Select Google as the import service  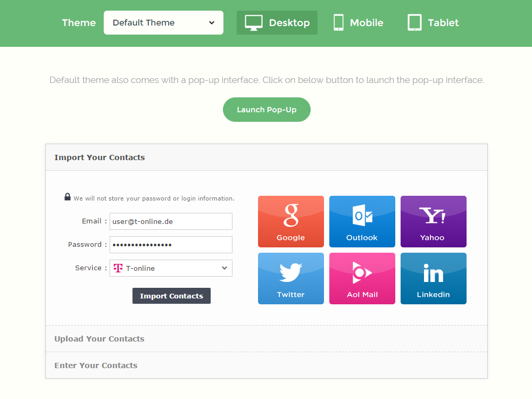[x=291, y=221]
